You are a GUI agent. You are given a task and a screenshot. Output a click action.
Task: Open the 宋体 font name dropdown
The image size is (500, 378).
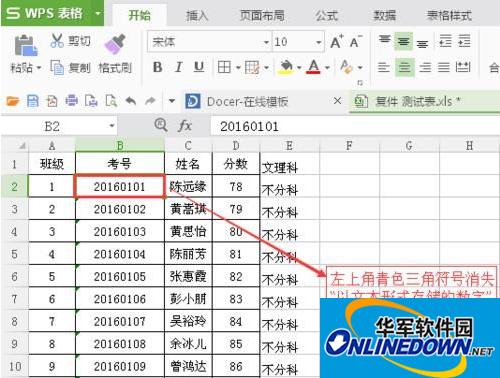coord(266,42)
